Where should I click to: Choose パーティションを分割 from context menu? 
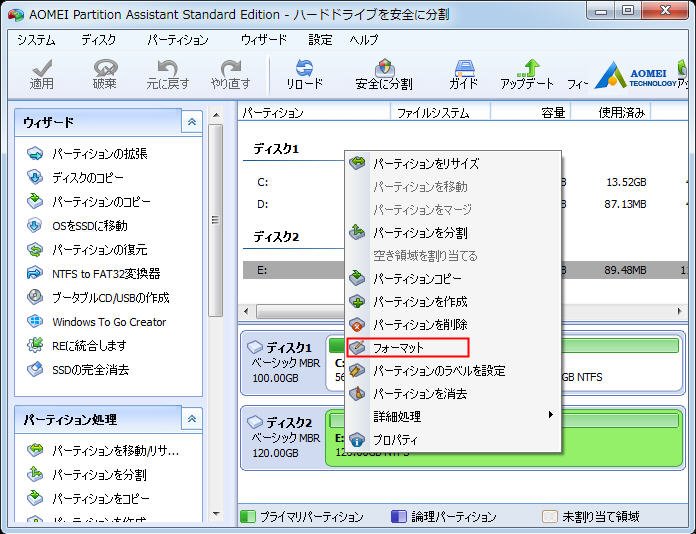coord(453,233)
